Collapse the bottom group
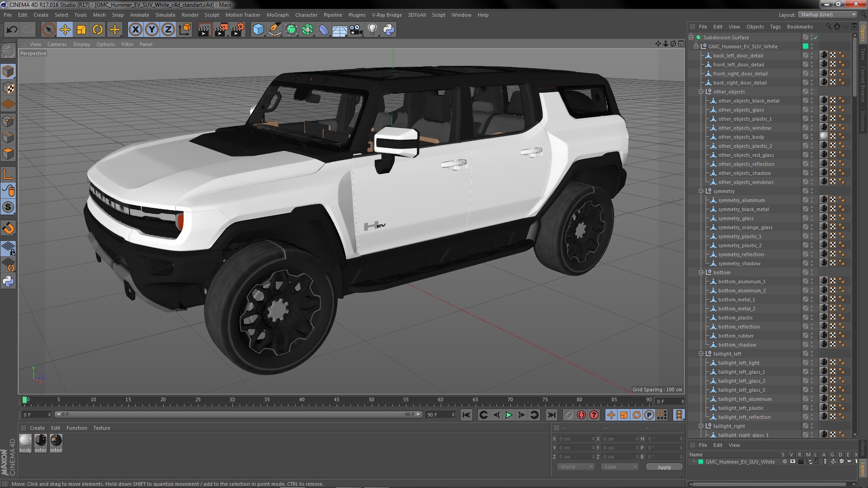The image size is (868, 488). click(701, 272)
